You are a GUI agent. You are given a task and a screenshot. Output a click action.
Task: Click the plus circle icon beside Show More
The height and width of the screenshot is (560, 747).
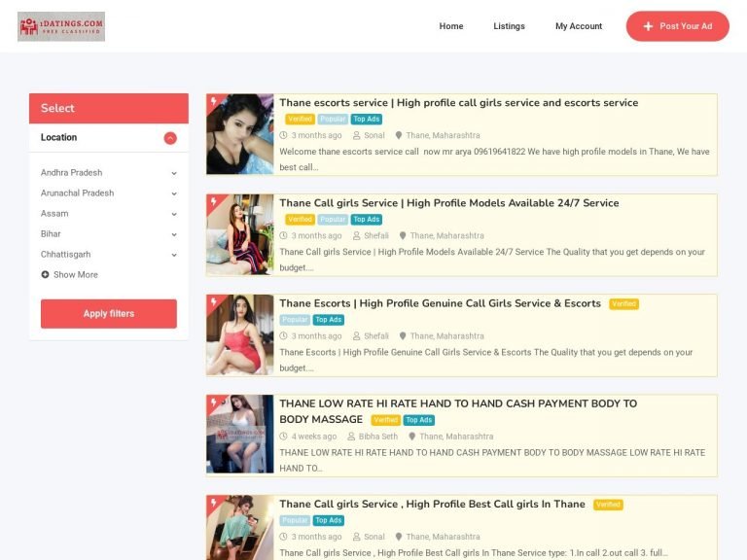[46, 275]
